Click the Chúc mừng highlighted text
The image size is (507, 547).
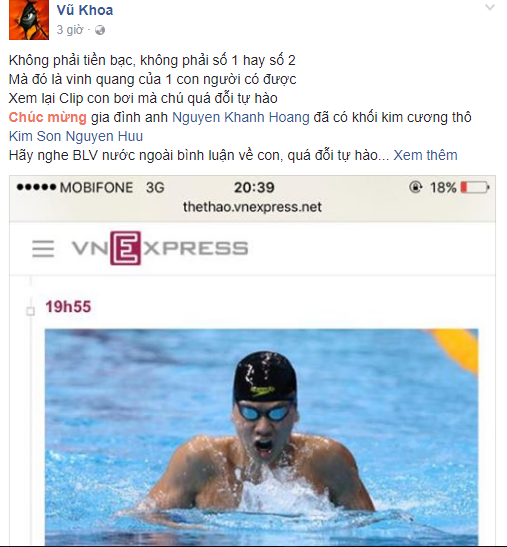47,117
